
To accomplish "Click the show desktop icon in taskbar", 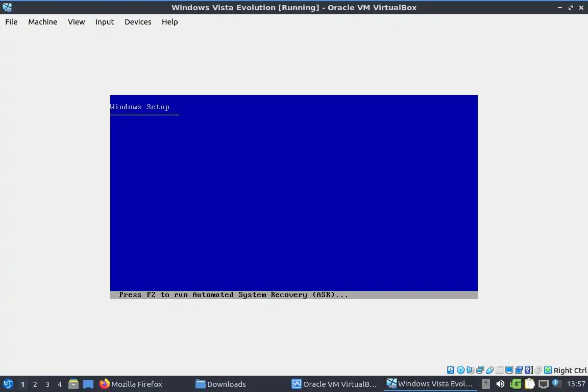I will click(x=88, y=384).
